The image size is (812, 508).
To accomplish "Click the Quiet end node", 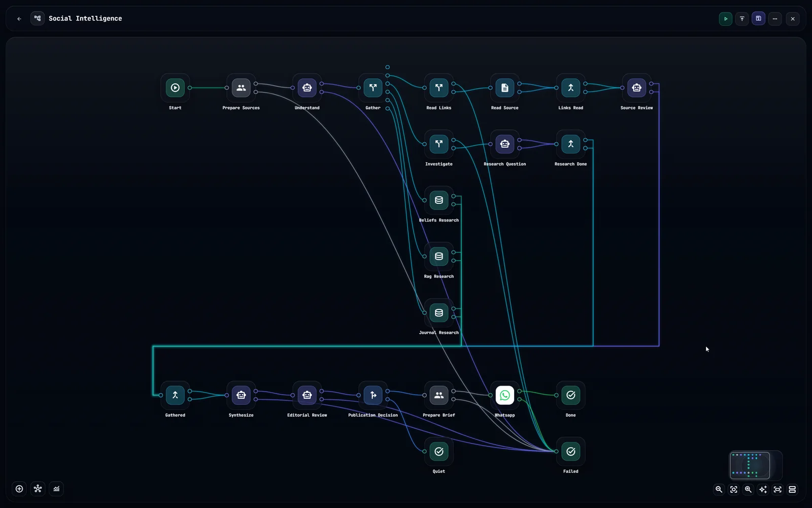I will (x=439, y=452).
